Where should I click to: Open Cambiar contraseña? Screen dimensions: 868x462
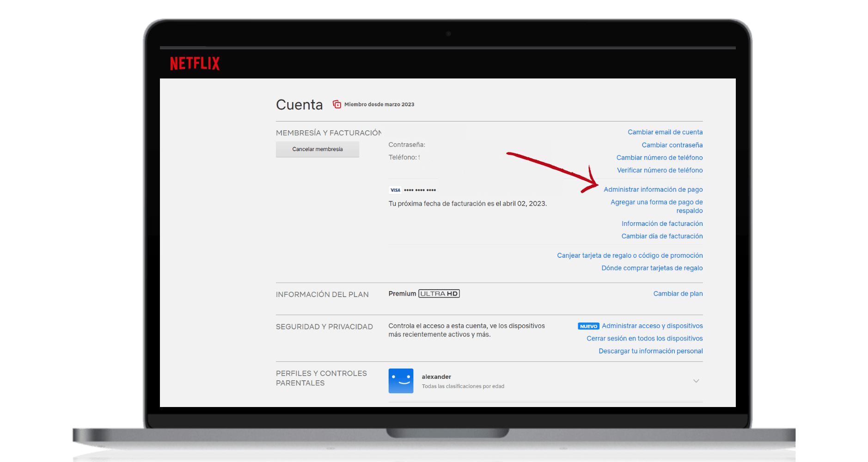click(672, 145)
